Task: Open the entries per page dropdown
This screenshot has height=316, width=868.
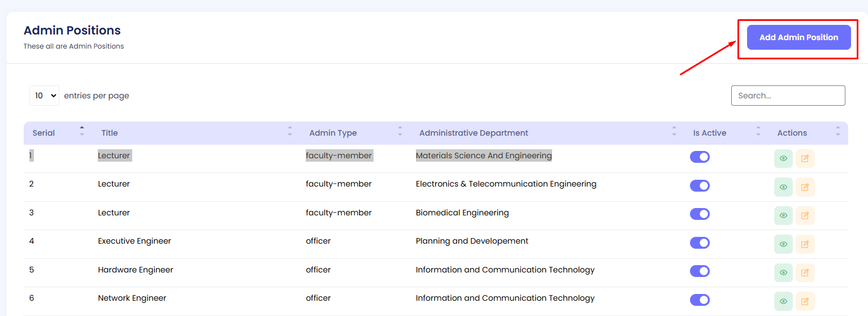Action: pyautogui.click(x=44, y=96)
